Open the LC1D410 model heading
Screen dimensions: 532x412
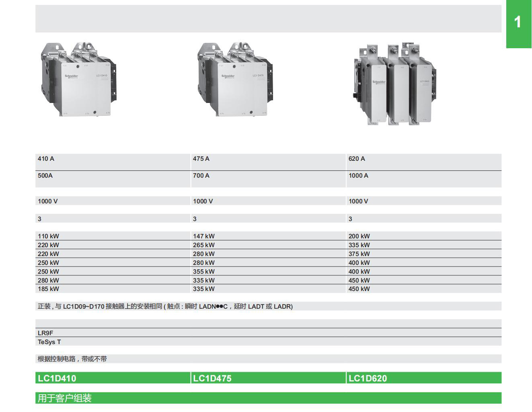(57, 378)
